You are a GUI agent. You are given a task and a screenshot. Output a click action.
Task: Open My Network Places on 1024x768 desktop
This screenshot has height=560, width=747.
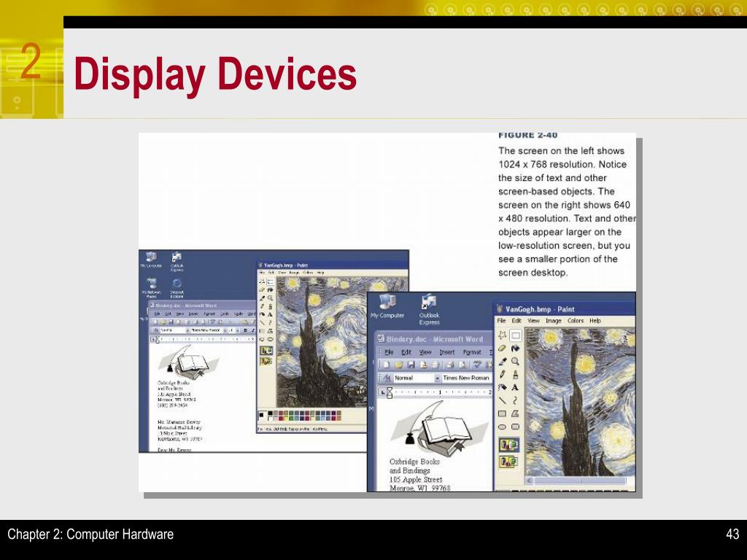152,287
